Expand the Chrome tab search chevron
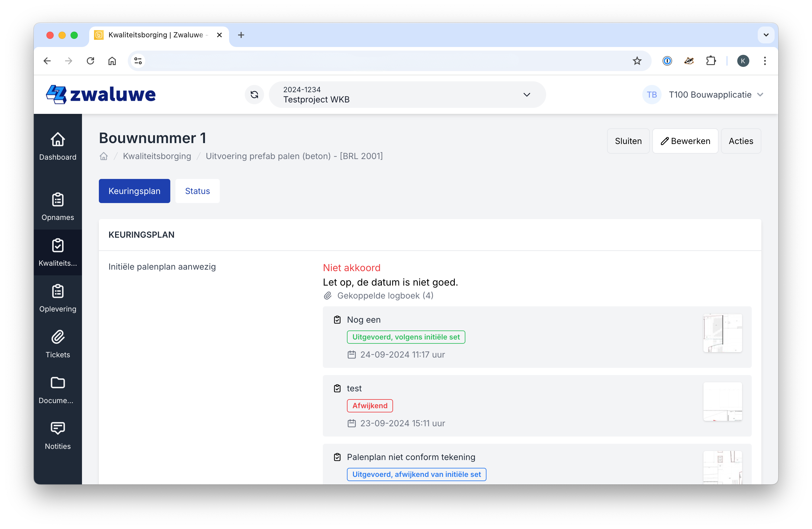Viewport: 812px width, 529px height. [x=766, y=35]
